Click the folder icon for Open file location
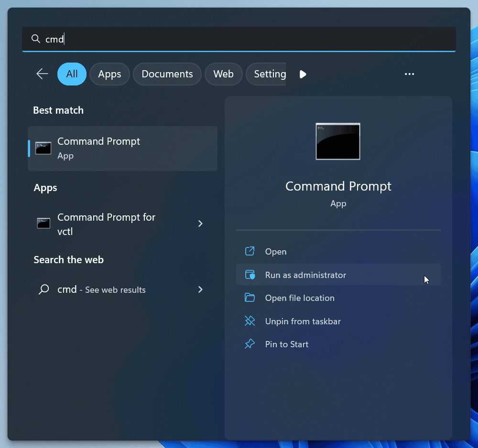478x448 pixels. pos(250,298)
